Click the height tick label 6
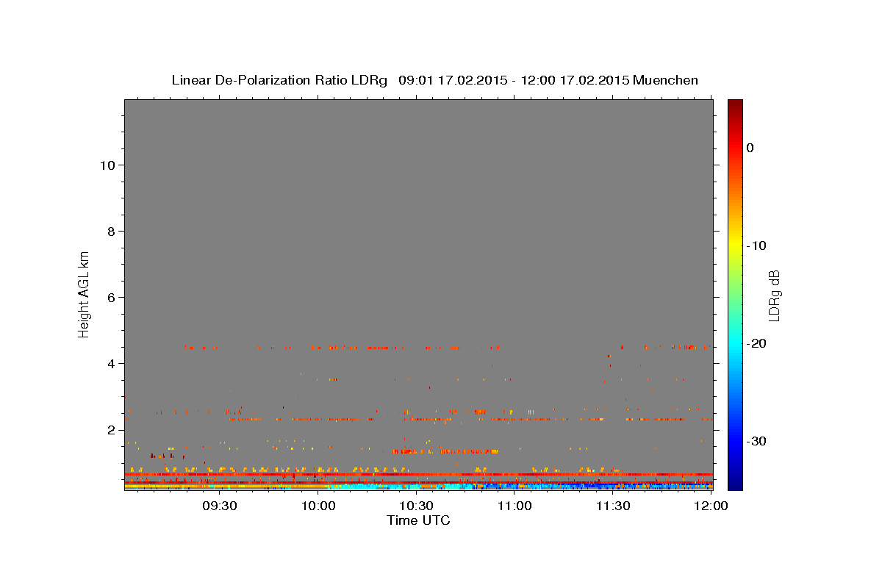882x588 pixels. coord(111,298)
